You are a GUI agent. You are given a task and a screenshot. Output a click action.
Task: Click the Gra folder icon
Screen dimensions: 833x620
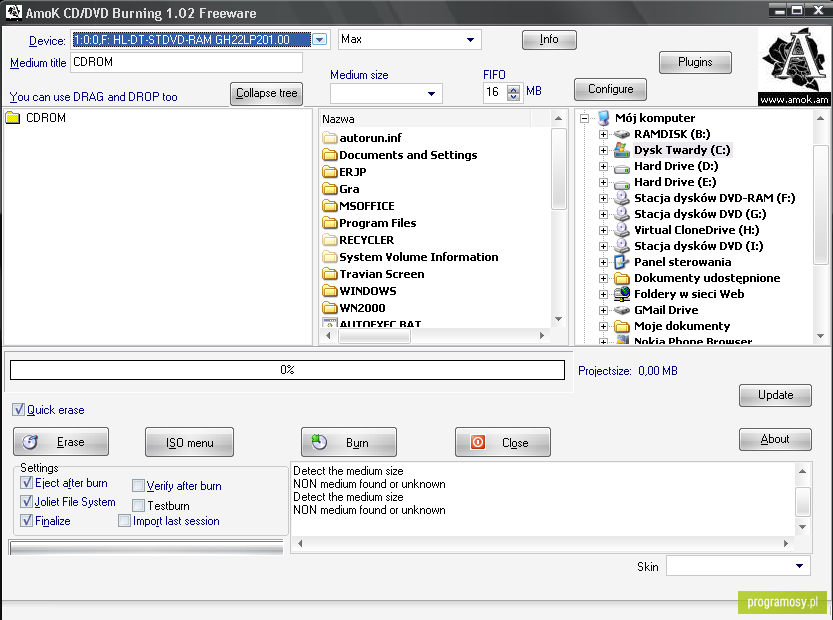(x=330, y=189)
